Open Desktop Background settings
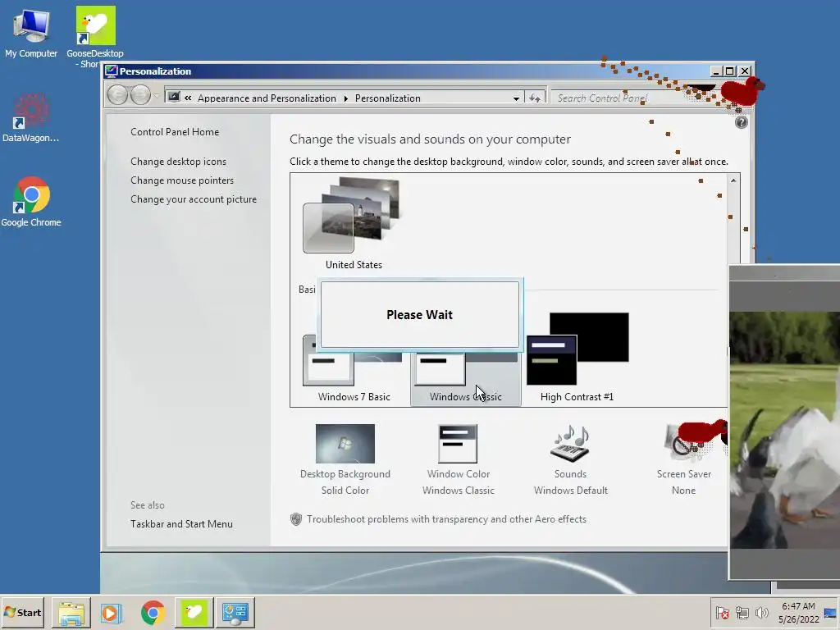This screenshot has height=630, width=840. pyautogui.click(x=345, y=459)
